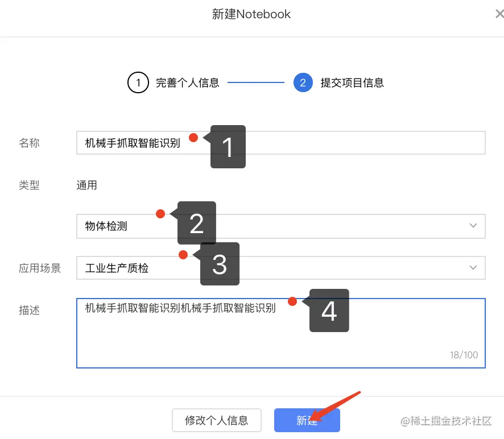The width and height of the screenshot is (504, 439).
Task: Click 修改个人信息 to edit personal info
Action: [217, 420]
